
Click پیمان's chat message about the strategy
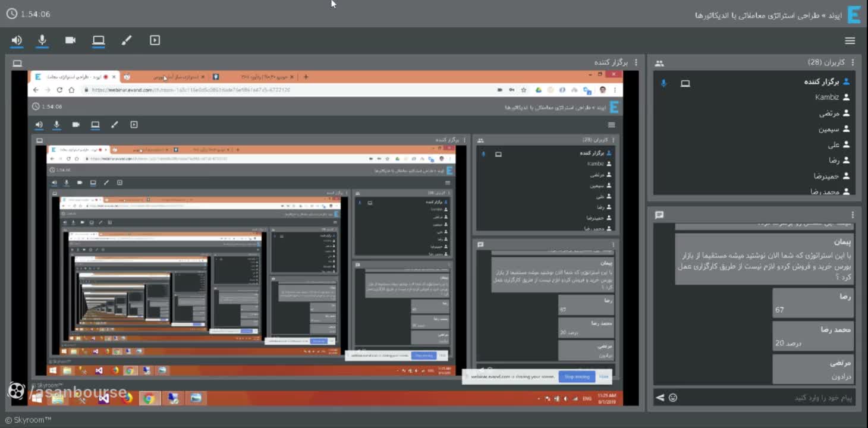(765, 259)
